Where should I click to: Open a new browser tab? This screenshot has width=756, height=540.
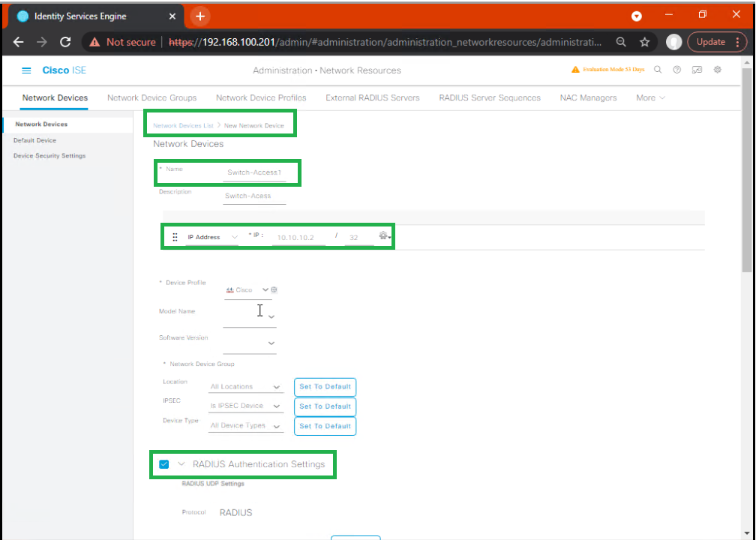[200, 16]
